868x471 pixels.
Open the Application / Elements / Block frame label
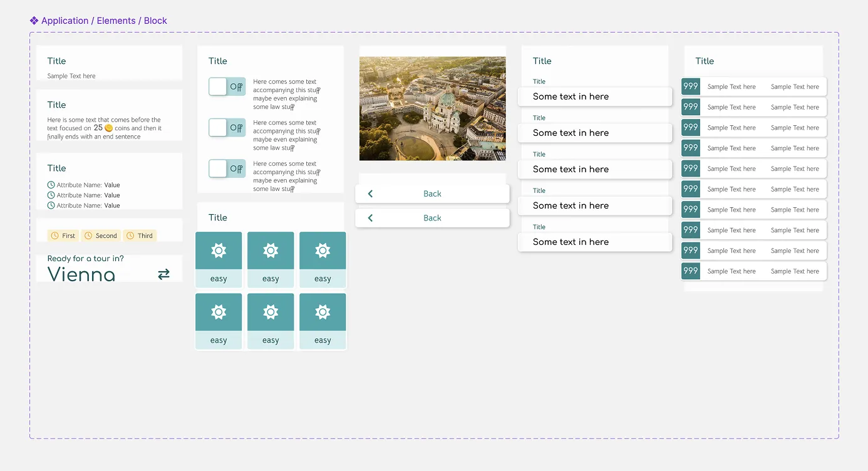coord(104,21)
